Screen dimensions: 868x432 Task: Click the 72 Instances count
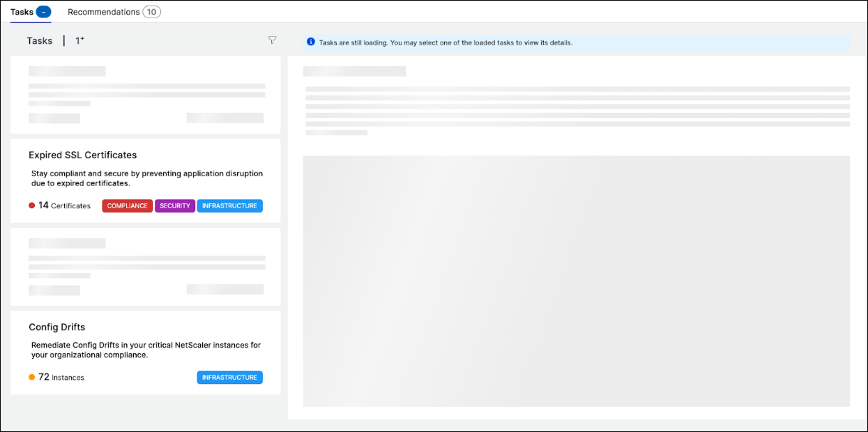point(61,377)
